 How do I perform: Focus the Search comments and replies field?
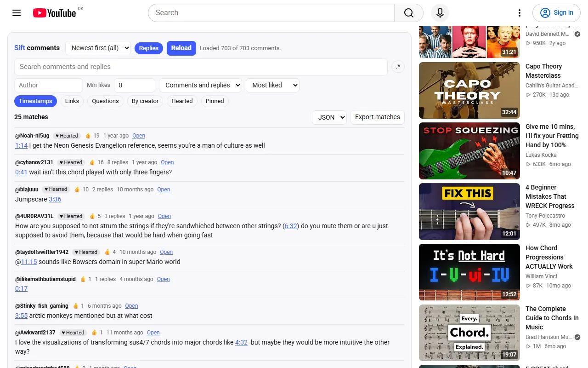tap(201, 67)
